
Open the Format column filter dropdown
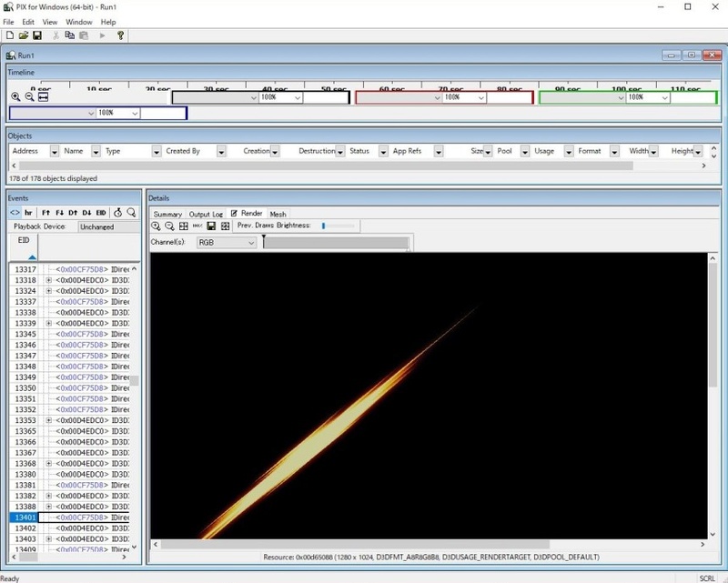click(614, 151)
